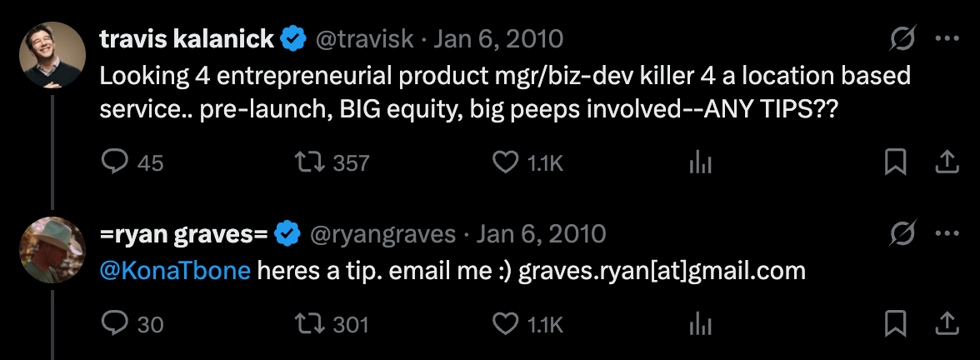Open the @KonaTbone mention link
The height and width of the screenshot is (360, 980).
pos(175,271)
